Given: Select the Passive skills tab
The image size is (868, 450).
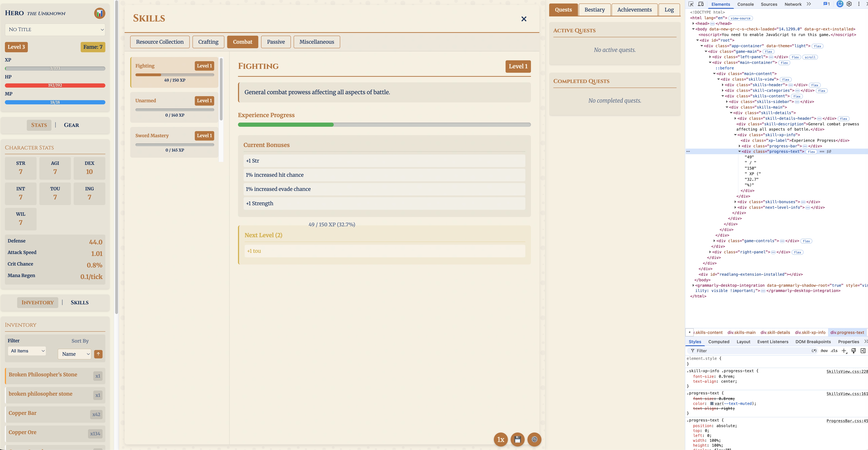Looking at the screenshot, I should click(x=276, y=42).
